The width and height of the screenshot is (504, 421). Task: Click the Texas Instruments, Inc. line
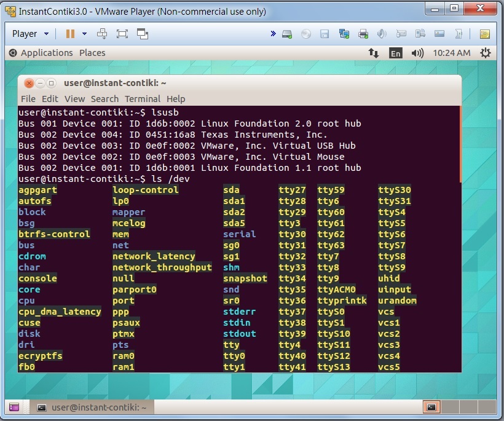tap(173, 135)
